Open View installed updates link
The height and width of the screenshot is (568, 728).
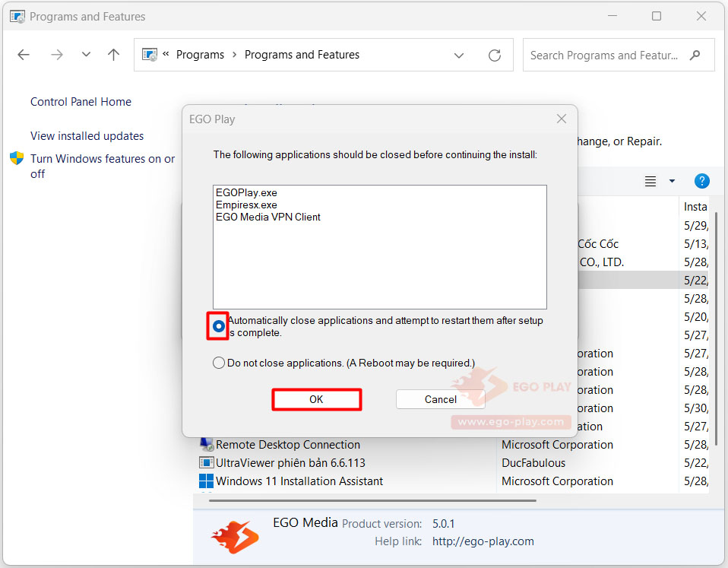click(87, 136)
